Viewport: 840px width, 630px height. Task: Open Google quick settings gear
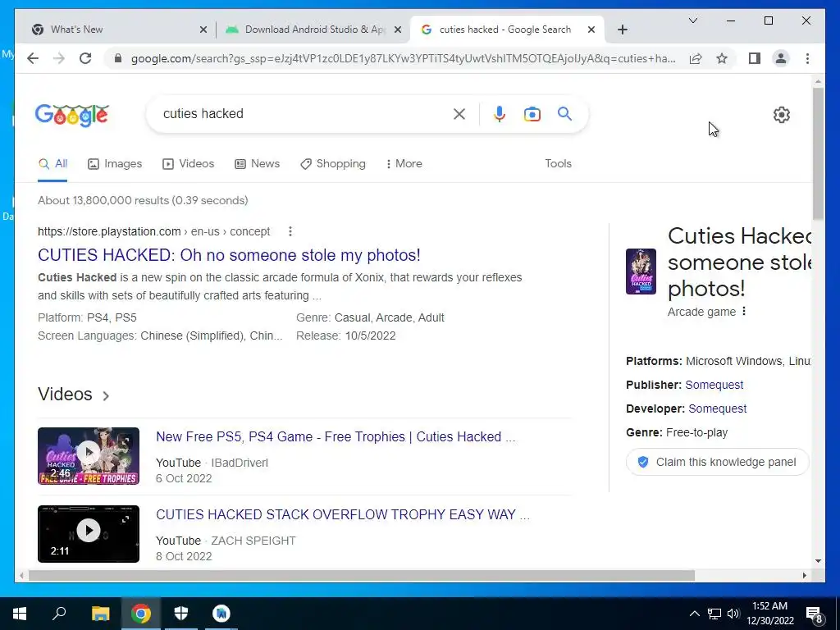click(x=782, y=115)
